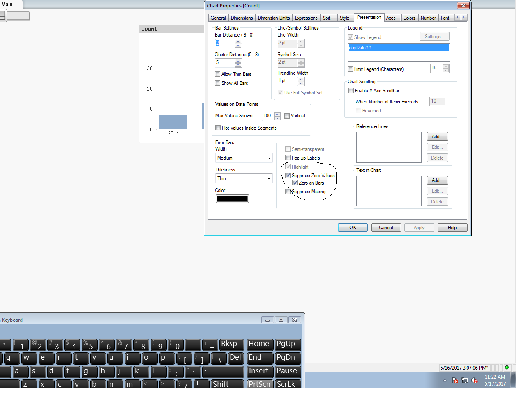Screen dimensions: 525x420
Task: Tap the Bksp key on on-screen keyboard
Action: 231,345
